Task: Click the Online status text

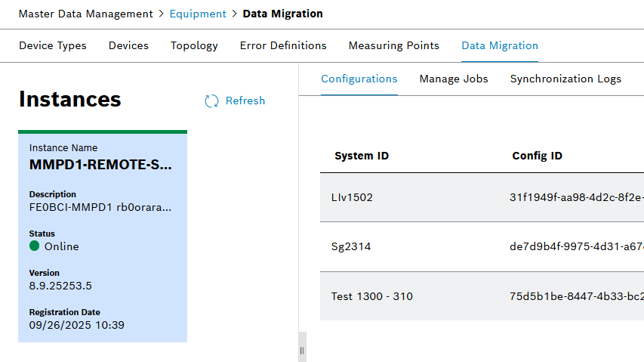Action: (62, 246)
